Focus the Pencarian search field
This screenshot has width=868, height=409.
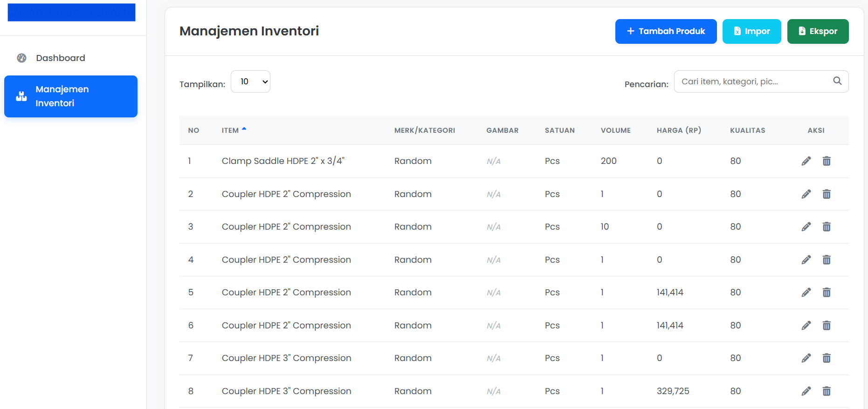point(761,82)
